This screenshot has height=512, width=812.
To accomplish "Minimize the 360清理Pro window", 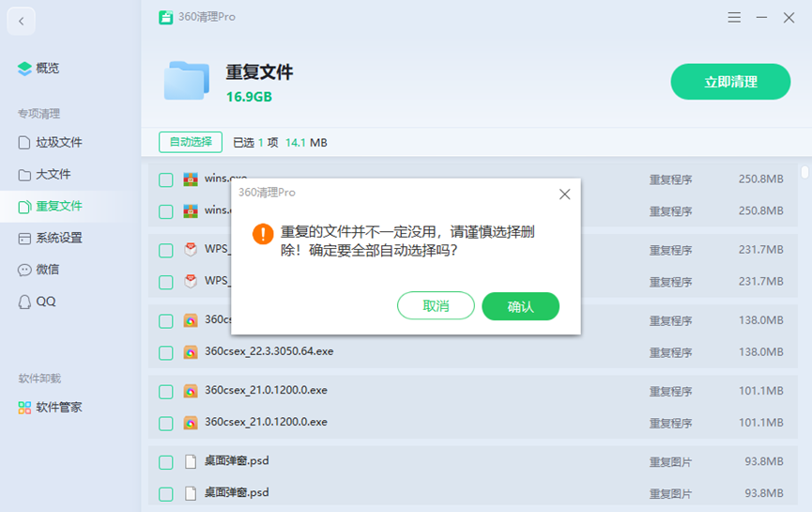I will [761, 17].
